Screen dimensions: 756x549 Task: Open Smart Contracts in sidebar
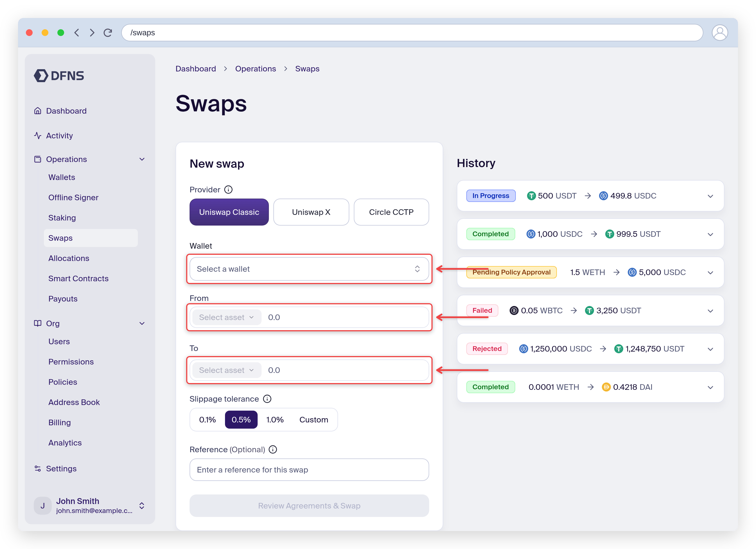(78, 279)
